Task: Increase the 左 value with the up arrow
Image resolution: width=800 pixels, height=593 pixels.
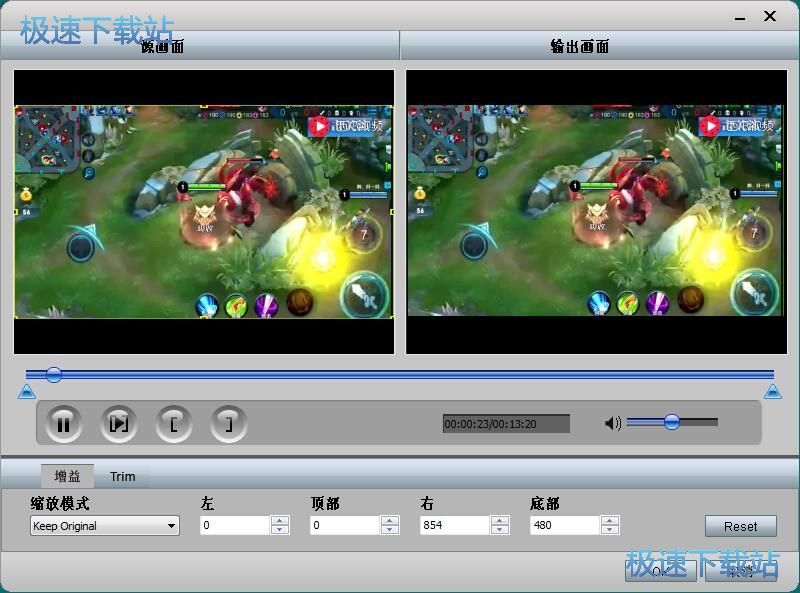Action: [x=280, y=521]
